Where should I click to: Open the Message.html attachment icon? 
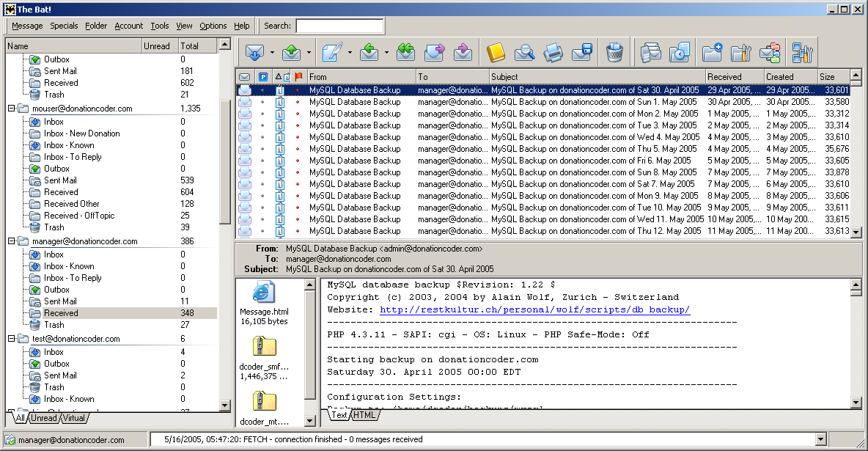pyautogui.click(x=264, y=293)
